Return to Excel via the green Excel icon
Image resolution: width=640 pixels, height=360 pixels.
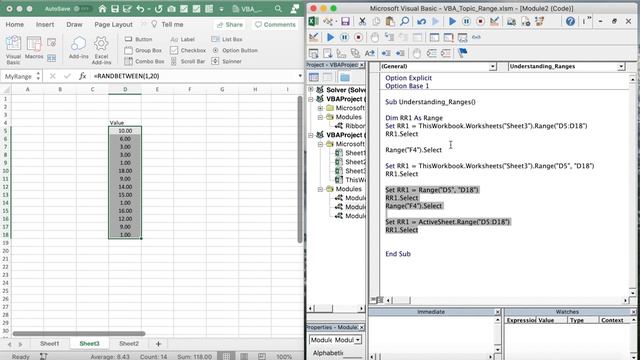pyautogui.click(x=313, y=21)
